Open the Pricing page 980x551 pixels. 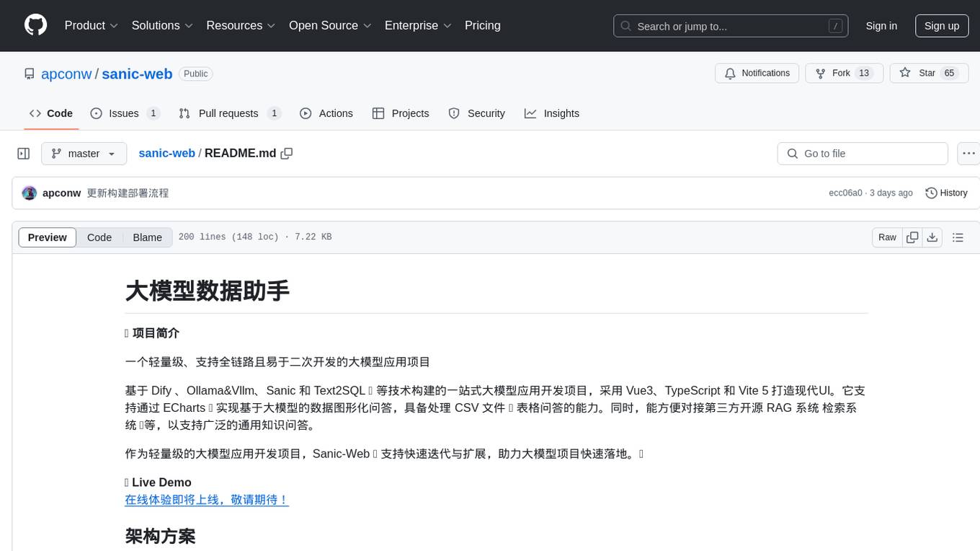(483, 25)
